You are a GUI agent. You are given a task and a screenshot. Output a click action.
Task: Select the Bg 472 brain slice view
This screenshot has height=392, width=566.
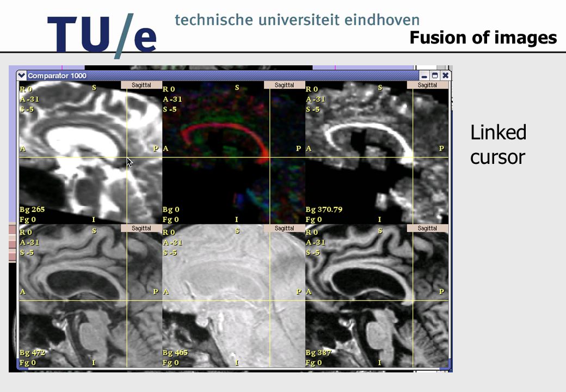[x=90, y=296]
